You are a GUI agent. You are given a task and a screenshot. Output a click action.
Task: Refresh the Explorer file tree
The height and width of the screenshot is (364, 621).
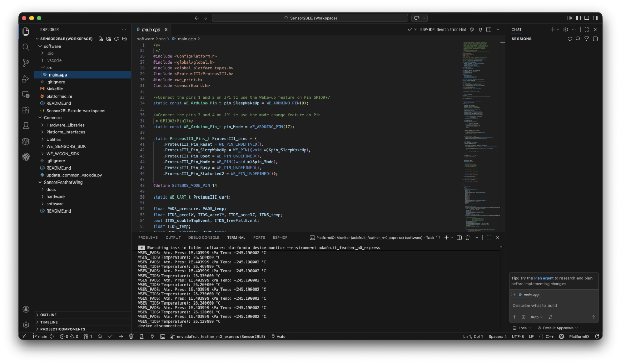(116, 39)
